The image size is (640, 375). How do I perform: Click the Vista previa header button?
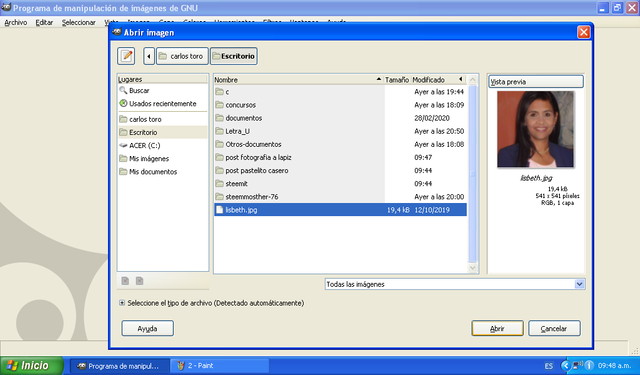coord(536,82)
